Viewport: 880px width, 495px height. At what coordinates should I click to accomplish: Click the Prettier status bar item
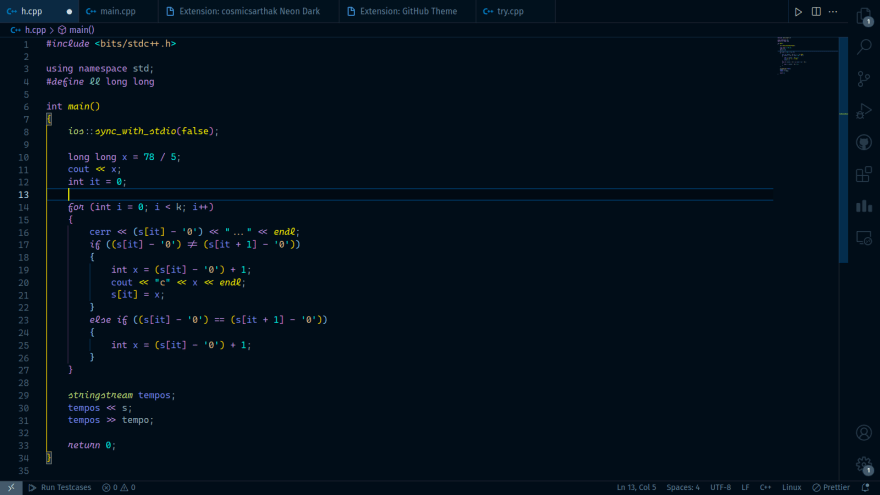[831, 488]
